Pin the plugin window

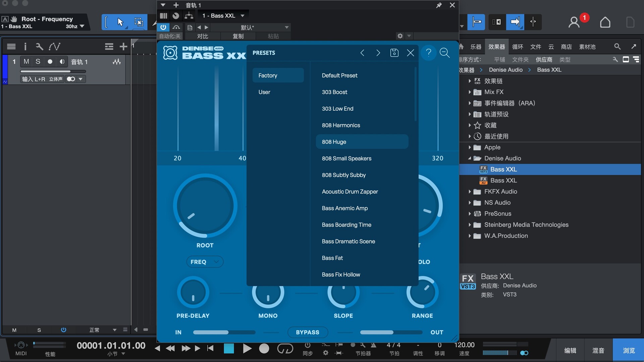pos(439,5)
